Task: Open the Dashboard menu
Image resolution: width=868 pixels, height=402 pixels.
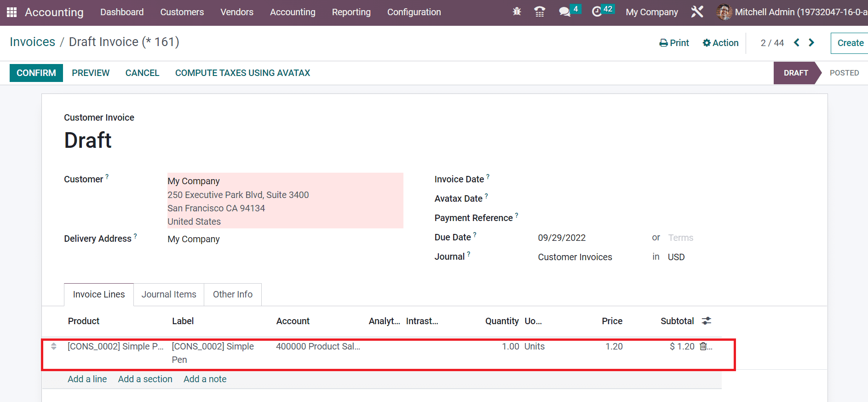Action: [x=122, y=12]
